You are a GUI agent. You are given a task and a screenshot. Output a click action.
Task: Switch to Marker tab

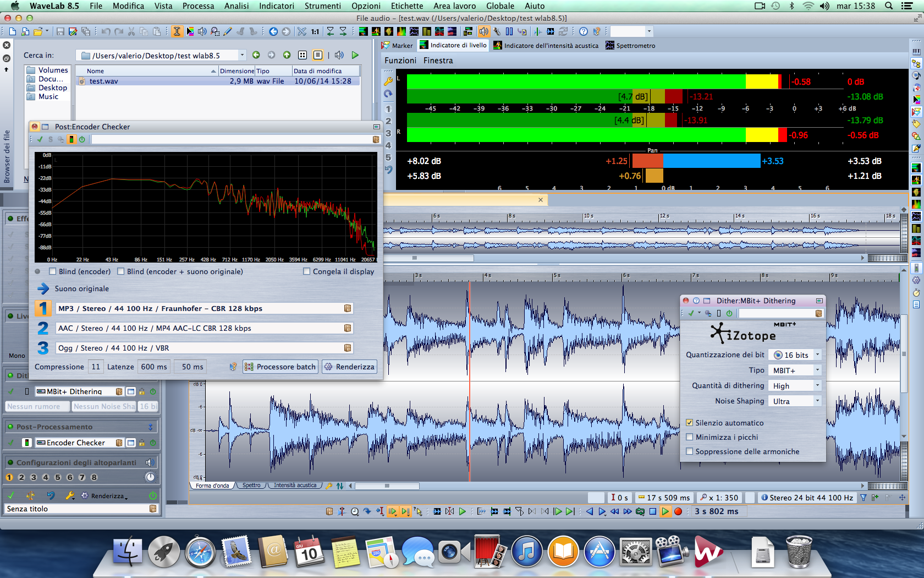pos(397,46)
